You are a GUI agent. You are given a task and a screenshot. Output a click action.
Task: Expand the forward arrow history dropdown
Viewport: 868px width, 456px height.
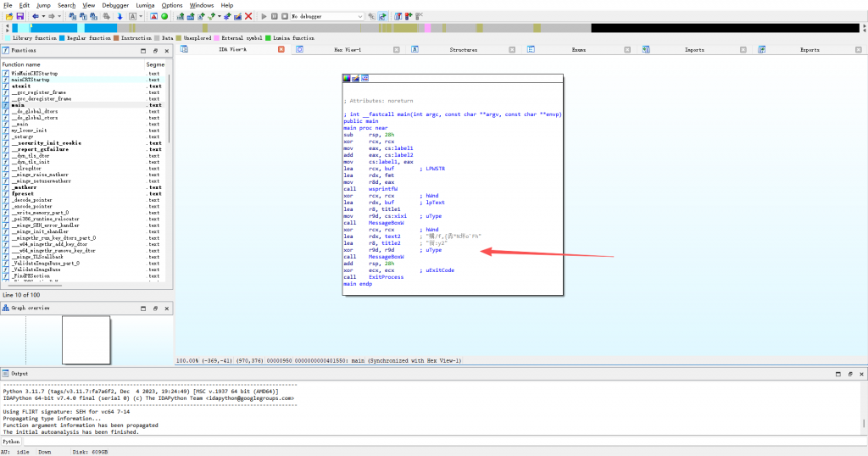pyautogui.click(x=59, y=16)
